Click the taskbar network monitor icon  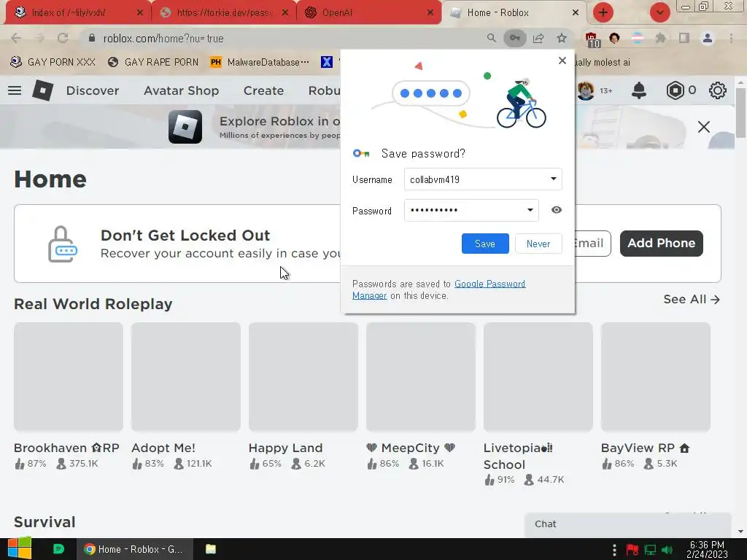tap(650, 550)
